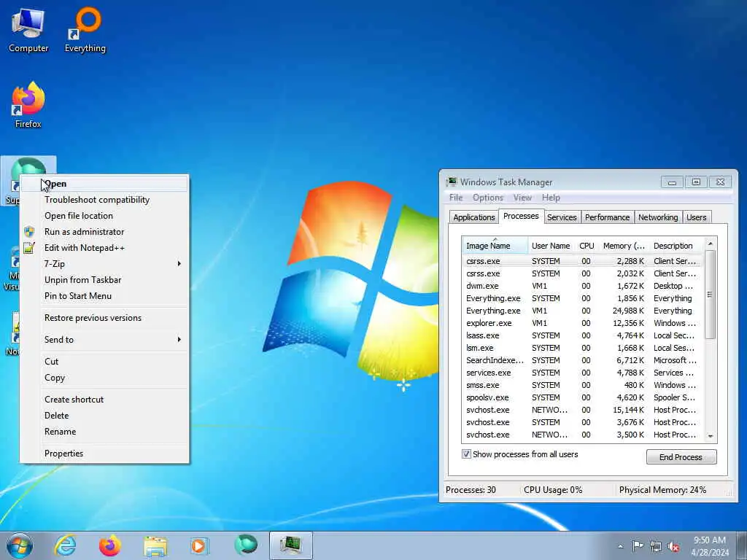Click the End Process button
747x560 pixels.
pyautogui.click(x=681, y=457)
